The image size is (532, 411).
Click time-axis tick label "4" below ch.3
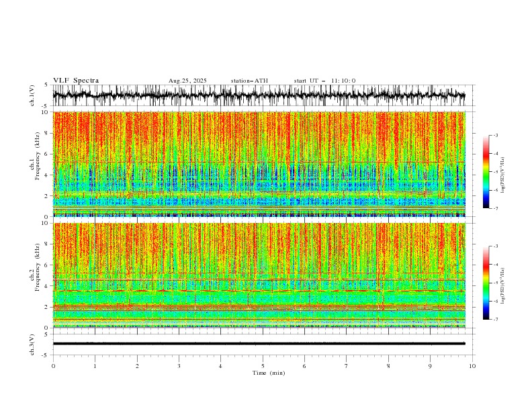coord(220,366)
